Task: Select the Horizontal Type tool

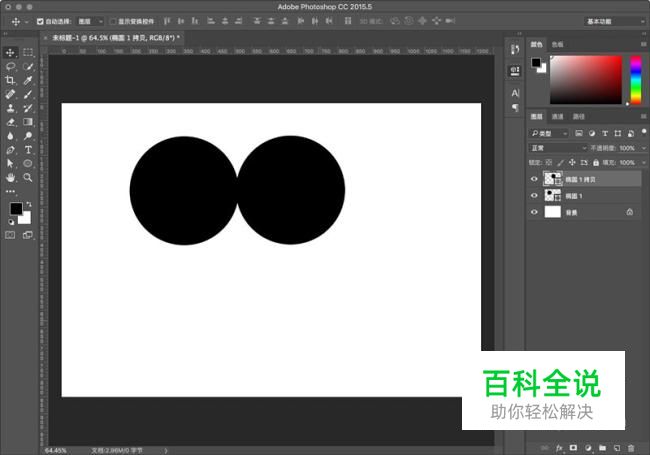Action: [28, 150]
